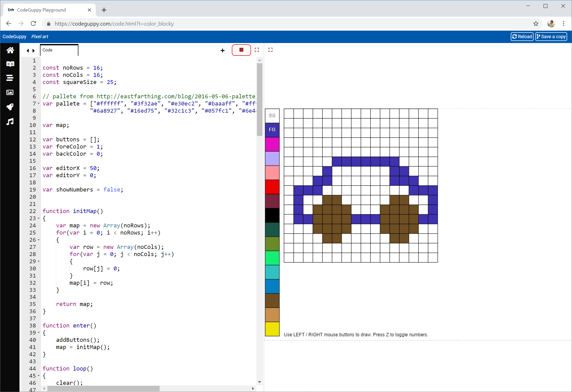Fold the loop function at line 45
572x392 pixels.
(39, 376)
